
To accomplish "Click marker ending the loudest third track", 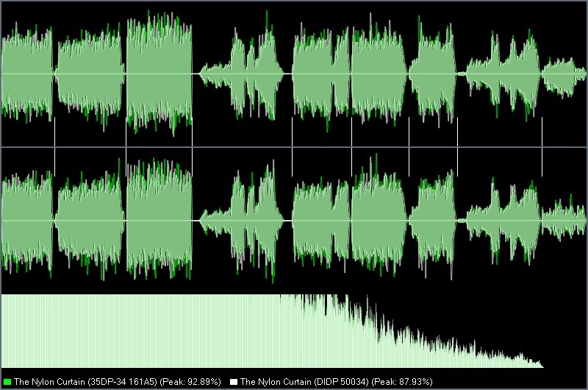I will (x=192, y=146).
